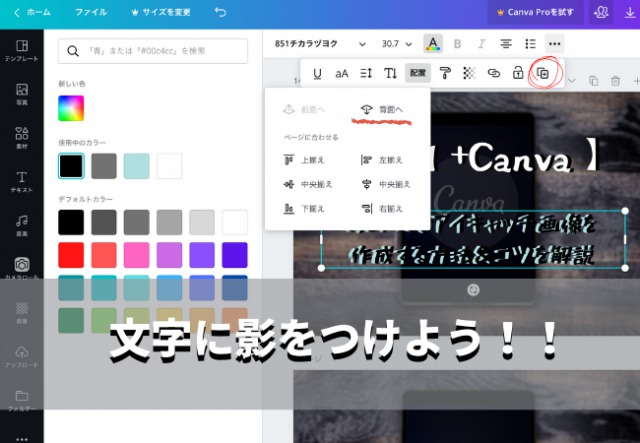
Task: Open the 851チカラヅヨク font dropdown
Action: click(x=320, y=44)
